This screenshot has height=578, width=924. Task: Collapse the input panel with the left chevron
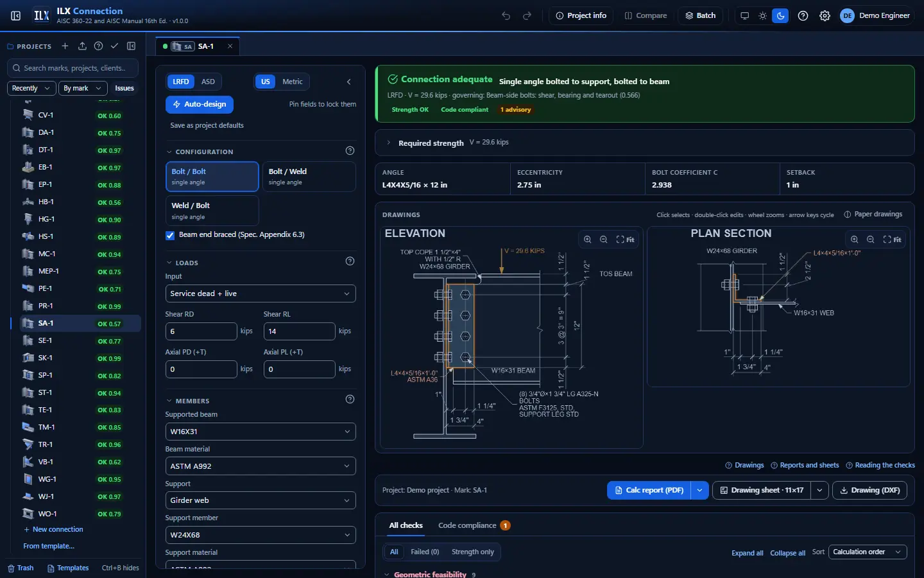click(x=348, y=82)
